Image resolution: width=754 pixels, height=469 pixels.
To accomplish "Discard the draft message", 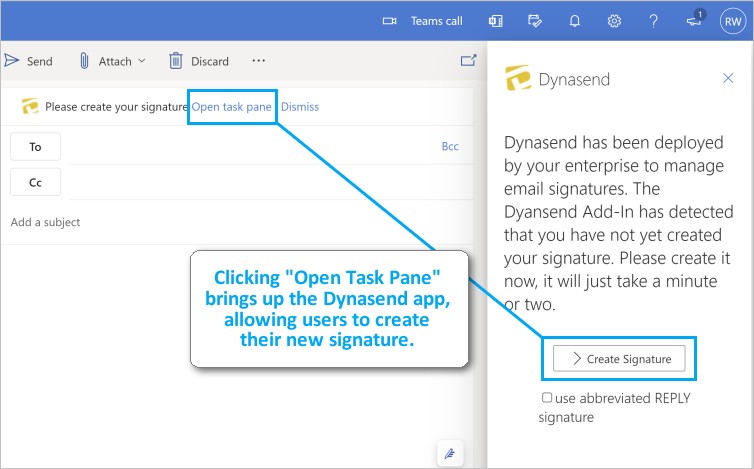I will tap(199, 61).
